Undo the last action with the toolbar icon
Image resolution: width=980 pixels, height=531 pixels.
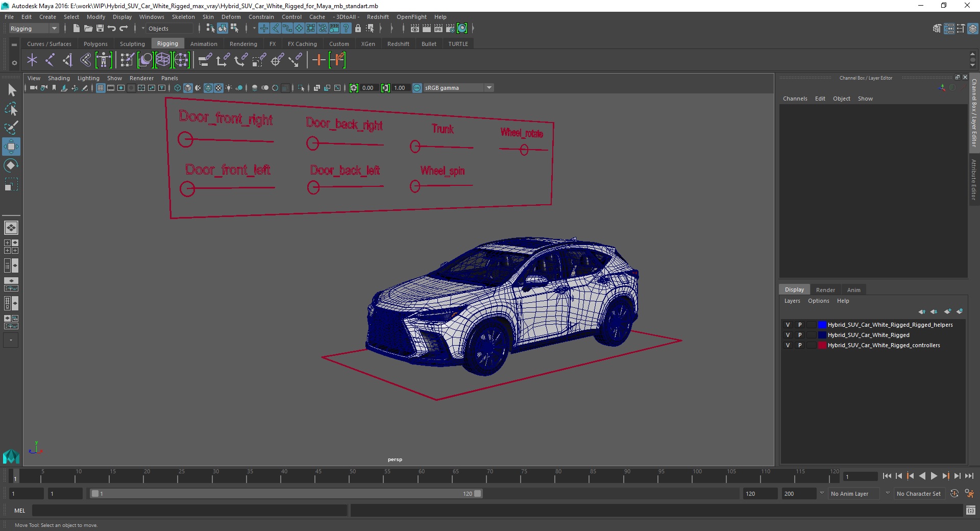[x=112, y=29]
